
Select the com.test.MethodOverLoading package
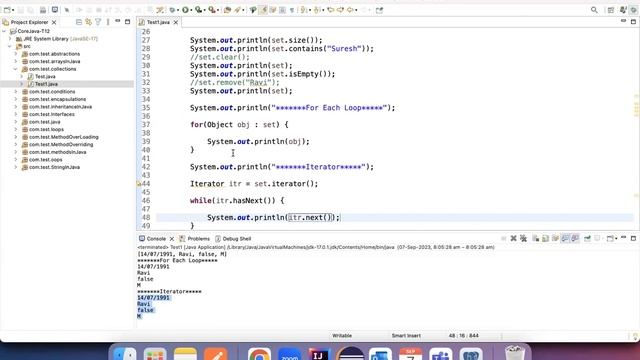tap(63, 137)
